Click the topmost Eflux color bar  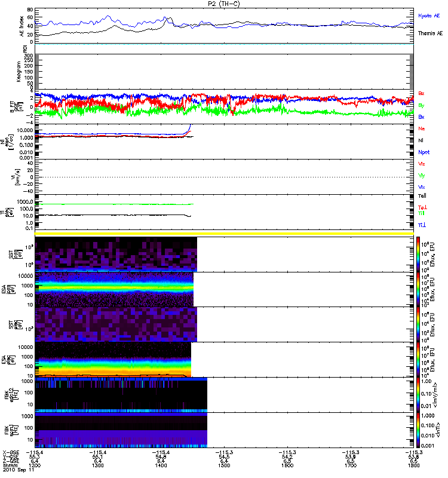418,255
